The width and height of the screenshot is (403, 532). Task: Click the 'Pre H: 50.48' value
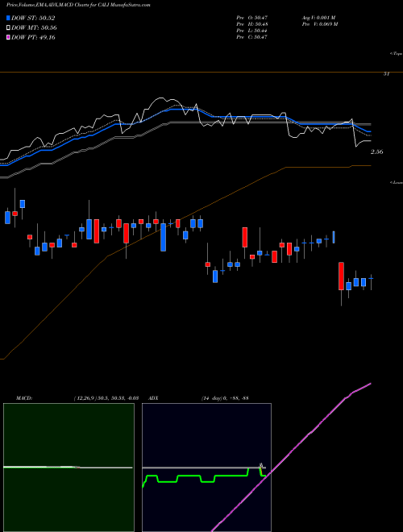coord(251,24)
